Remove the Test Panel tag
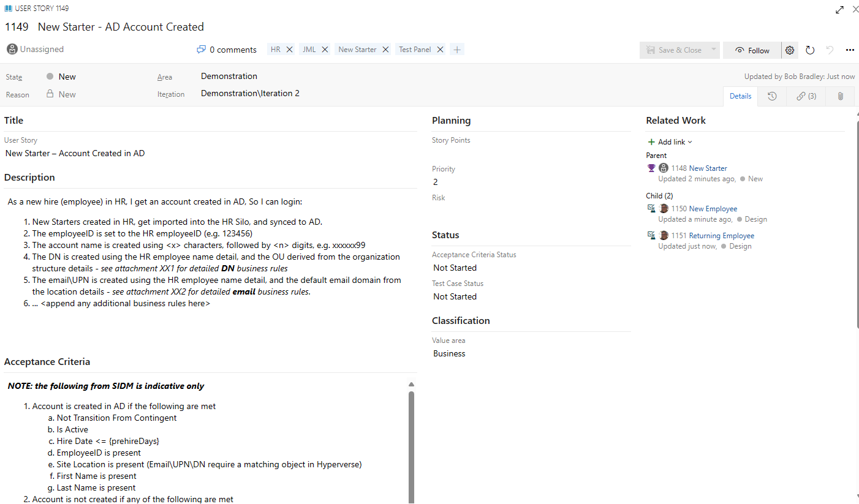Viewport: 859px width, 504px height. (439, 49)
